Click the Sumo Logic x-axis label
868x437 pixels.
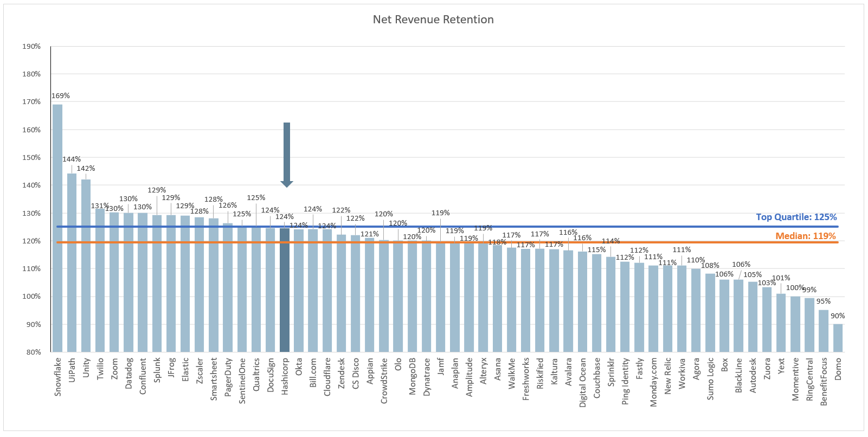(x=710, y=379)
